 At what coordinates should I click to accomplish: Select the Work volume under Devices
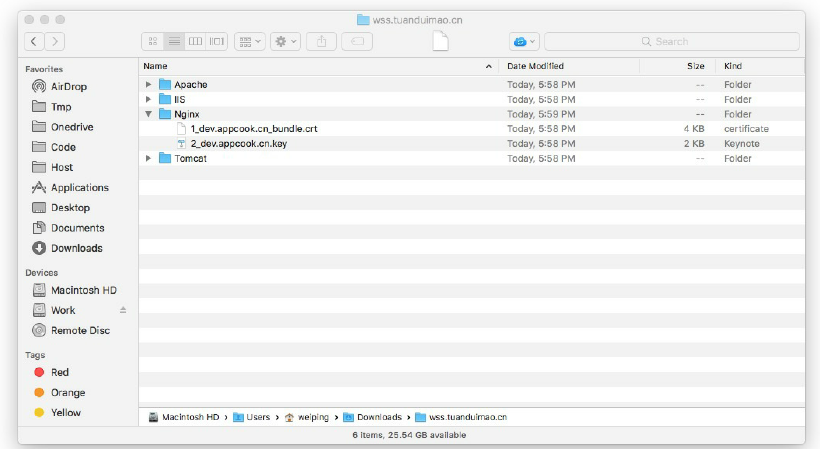click(63, 310)
